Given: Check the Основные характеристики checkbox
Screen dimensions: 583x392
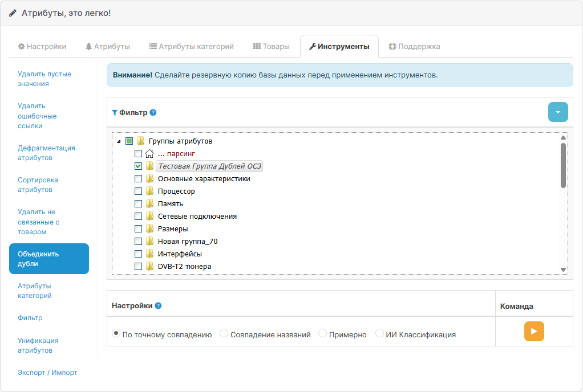Looking at the screenshot, I should tap(139, 179).
